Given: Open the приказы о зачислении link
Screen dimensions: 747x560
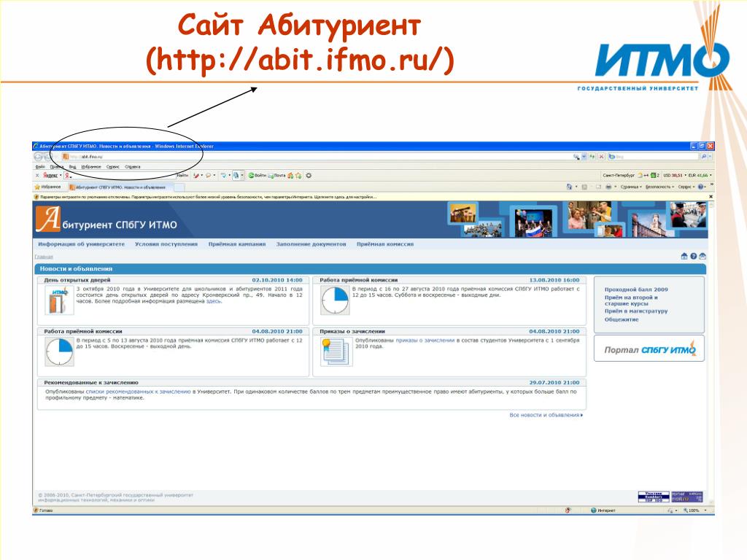Looking at the screenshot, I should pyautogui.click(x=425, y=341).
